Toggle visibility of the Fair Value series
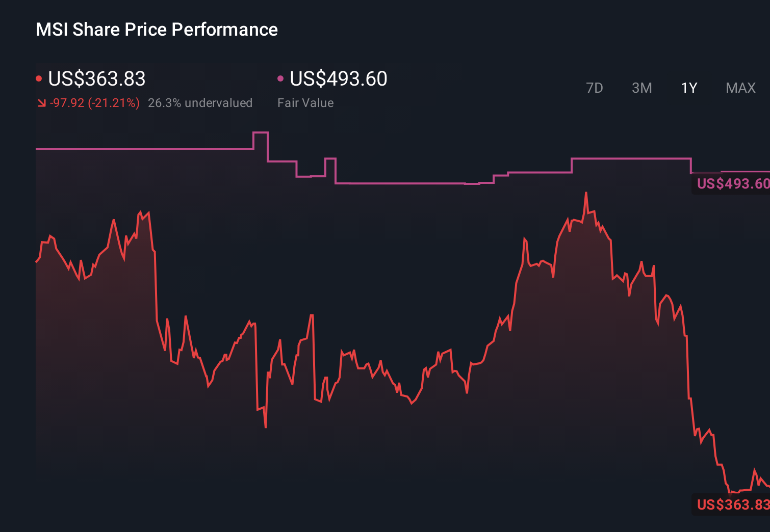770x532 pixels. coord(280,78)
